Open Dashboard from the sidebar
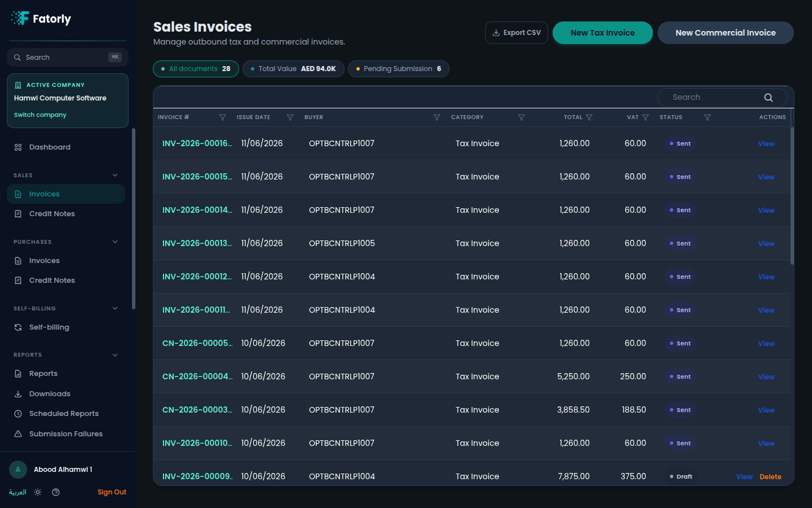The height and width of the screenshot is (508, 812). point(66,147)
